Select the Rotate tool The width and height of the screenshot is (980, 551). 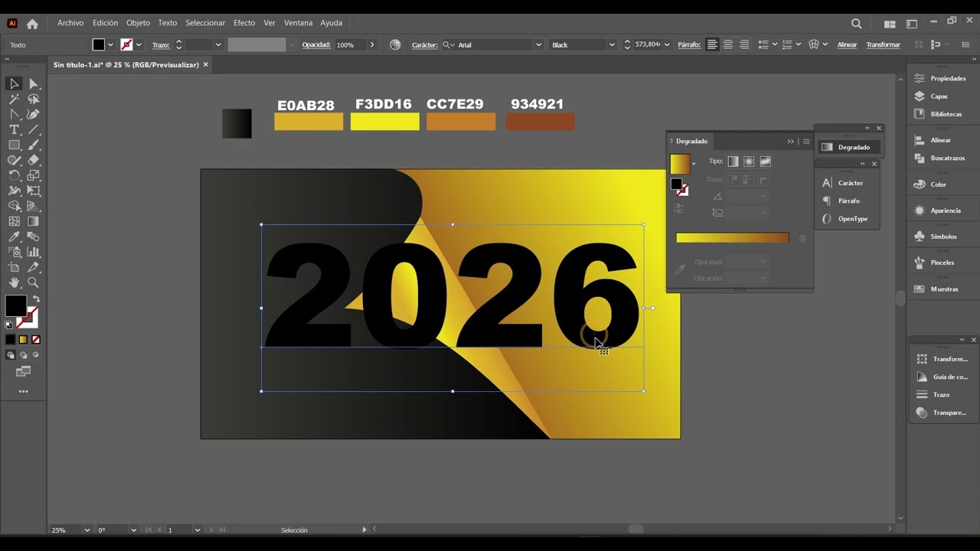click(14, 175)
